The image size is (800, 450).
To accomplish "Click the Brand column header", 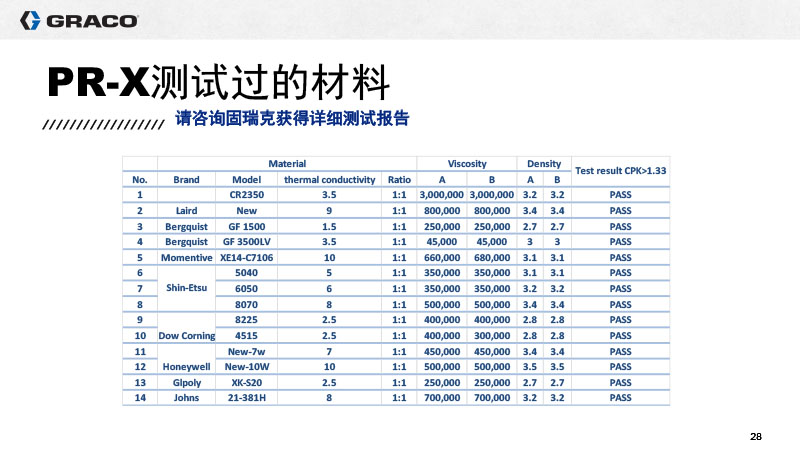I will (186, 180).
